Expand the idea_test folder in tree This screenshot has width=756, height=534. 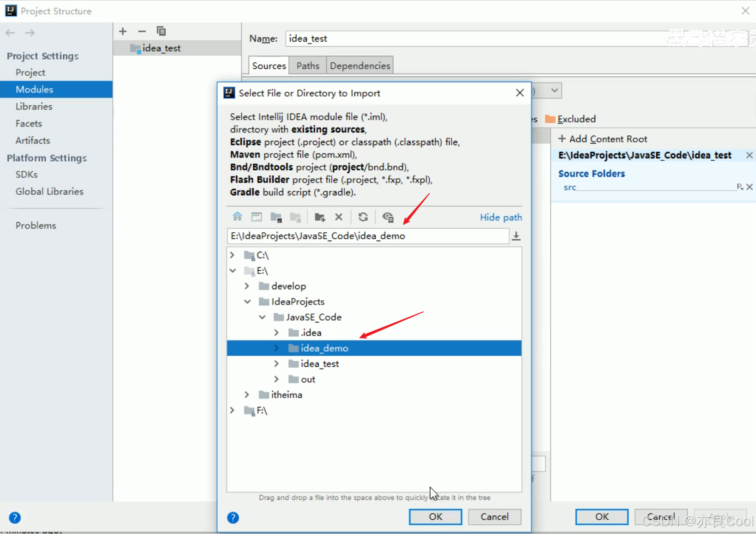[276, 364]
